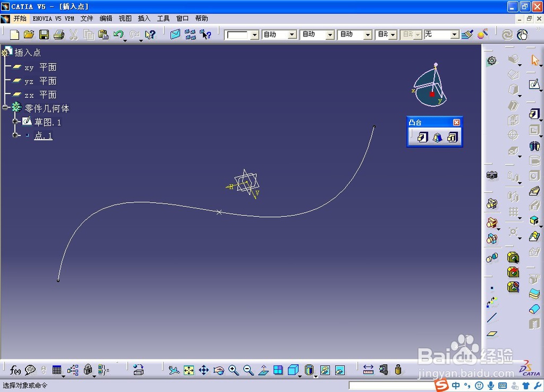Toggle Hide/Show icon in view toolbar

click(325, 370)
